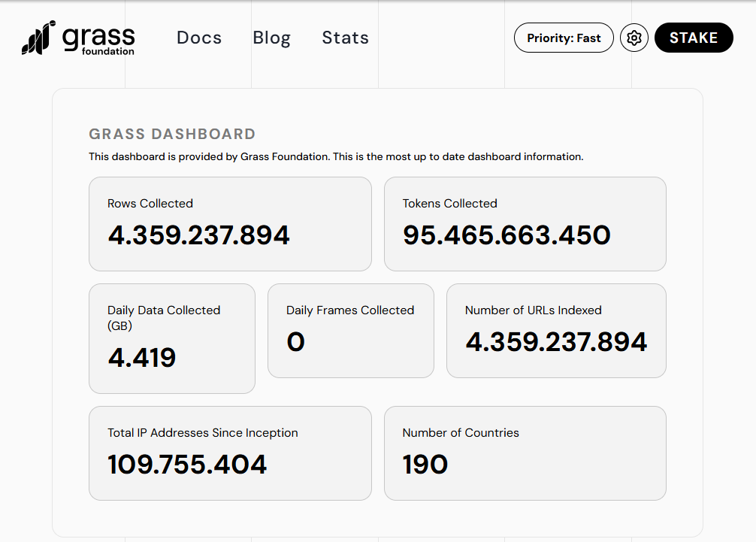Click the STAKE button
Image resolution: width=756 pixels, height=542 pixels.
click(x=694, y=38)
